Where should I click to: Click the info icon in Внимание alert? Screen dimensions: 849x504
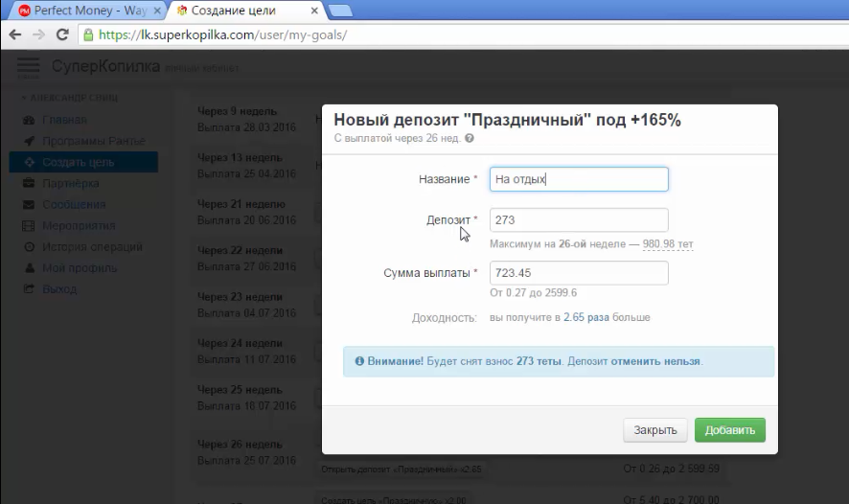pos(359,361)
